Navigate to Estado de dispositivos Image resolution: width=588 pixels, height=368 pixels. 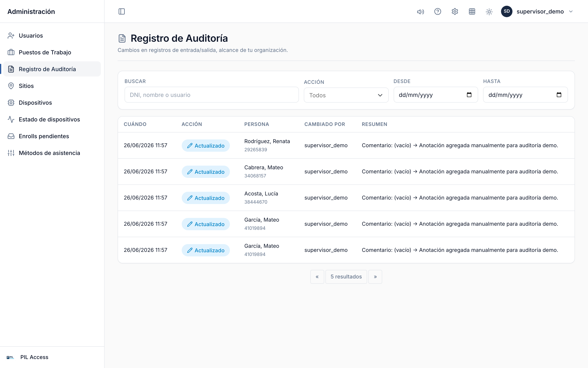click(x=52, y=120)
